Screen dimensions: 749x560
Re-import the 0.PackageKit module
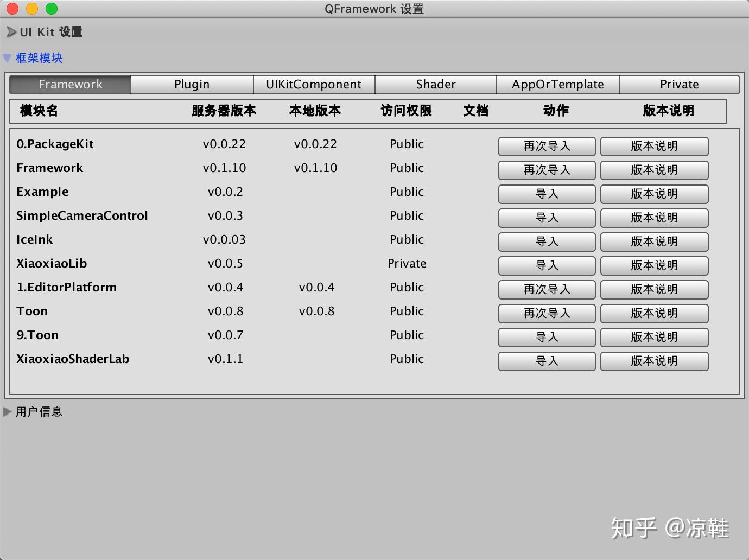(547, 146)
